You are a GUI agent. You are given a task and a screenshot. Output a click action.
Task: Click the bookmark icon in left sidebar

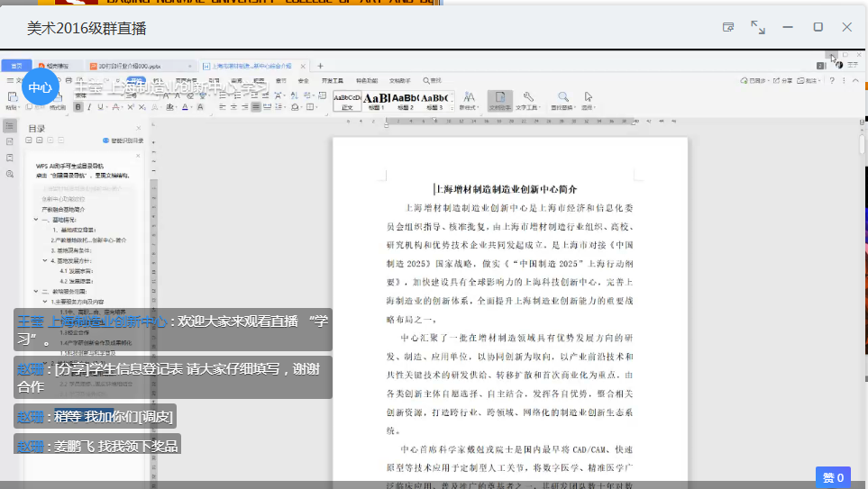pos(9,158)
